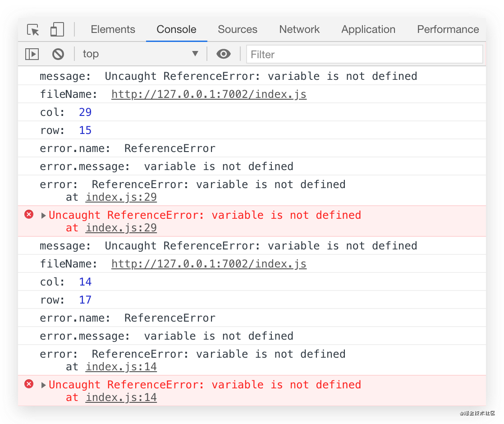Click into the Filter input field
The height and width of the screenshot is (424, 504).
click(364, 55)
